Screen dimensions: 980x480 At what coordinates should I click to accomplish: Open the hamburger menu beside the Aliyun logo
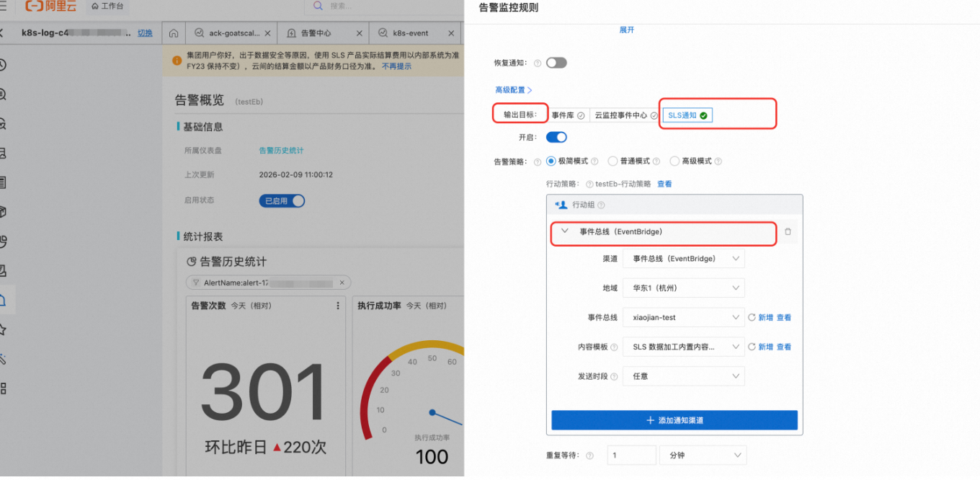[x=4, y=6]
